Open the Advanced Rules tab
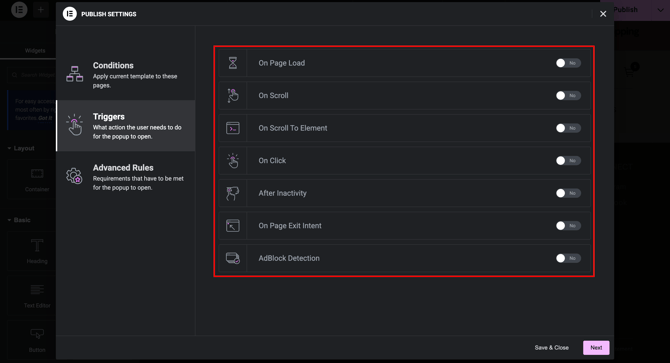This screenshot has width=670, height=363. pyautogui.click(x=126, y=177)
